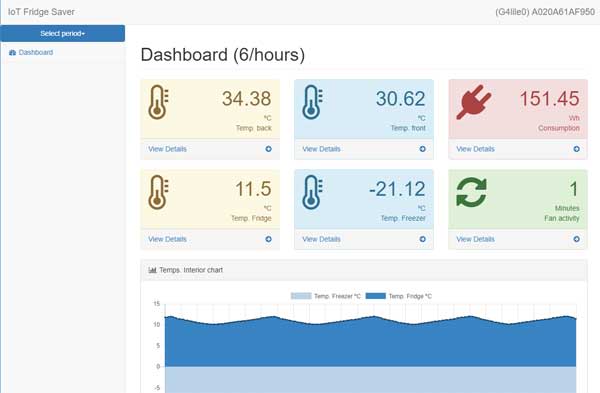View Details for Temp. Fridge

[x=167, y=239]
